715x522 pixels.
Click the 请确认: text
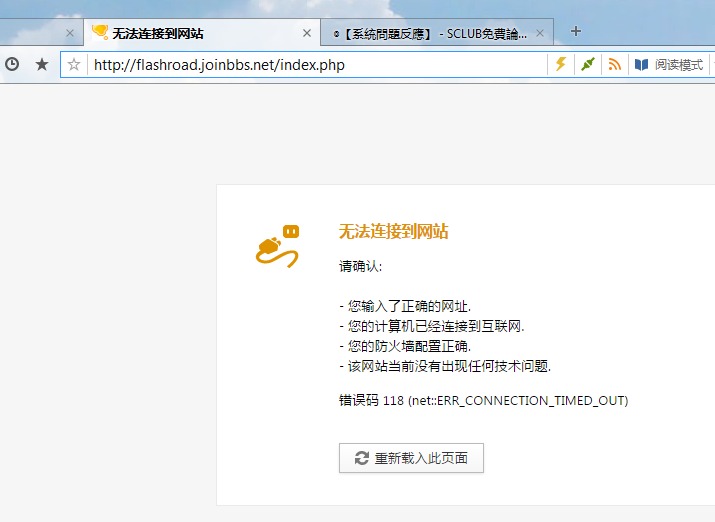coord(360,266)
